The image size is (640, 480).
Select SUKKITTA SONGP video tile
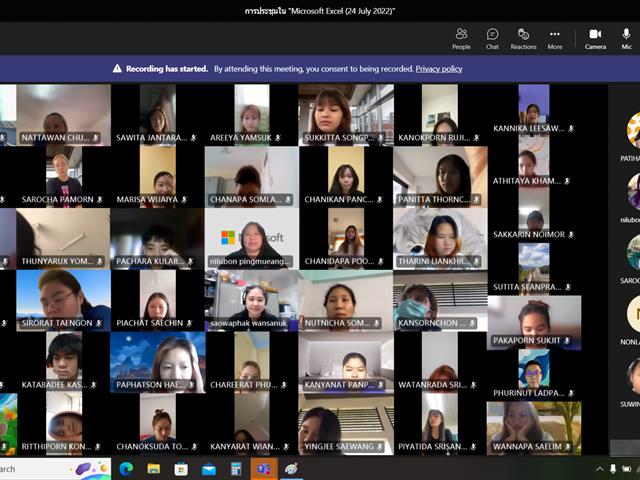pos(346,115)
